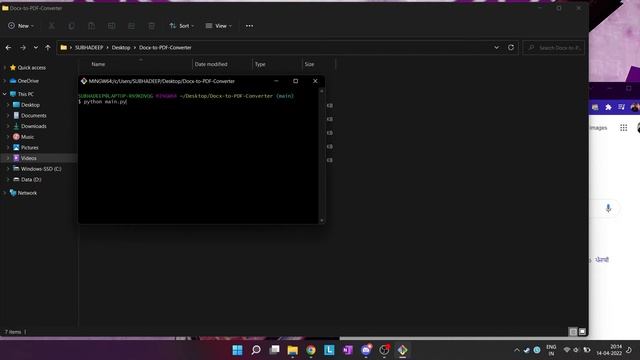Expand the OneDrive tree node
Screen dimensions: 640x360
(x=4, y=81)
